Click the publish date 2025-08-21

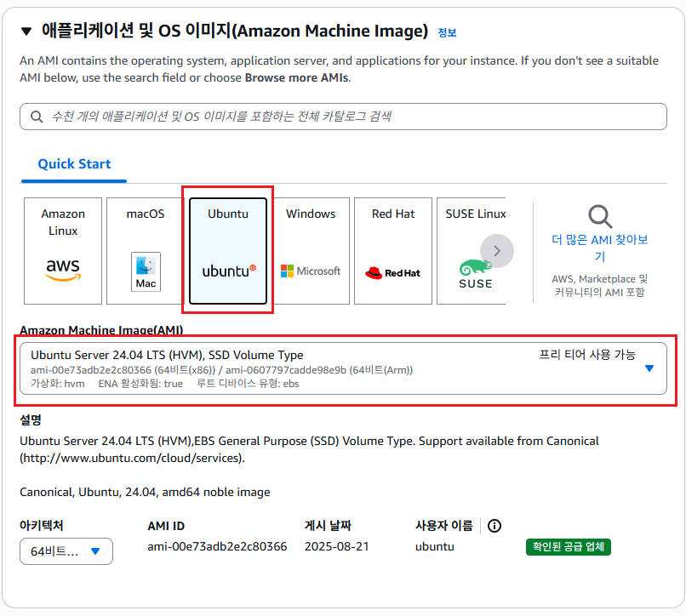tap(336, 547)
